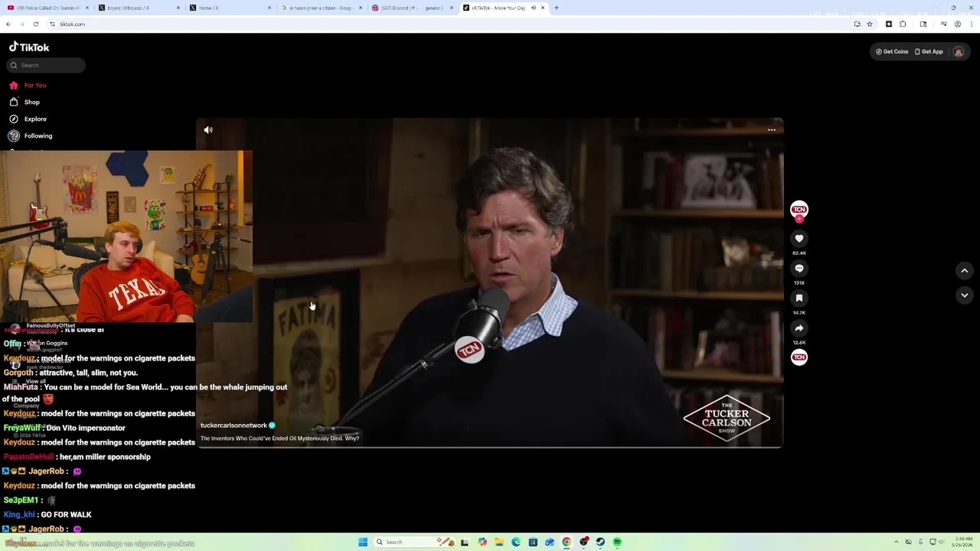Image resolution: width=980 pixels, height=551 pixels.
Task: Open the video comments
Action: coord(799,269)
